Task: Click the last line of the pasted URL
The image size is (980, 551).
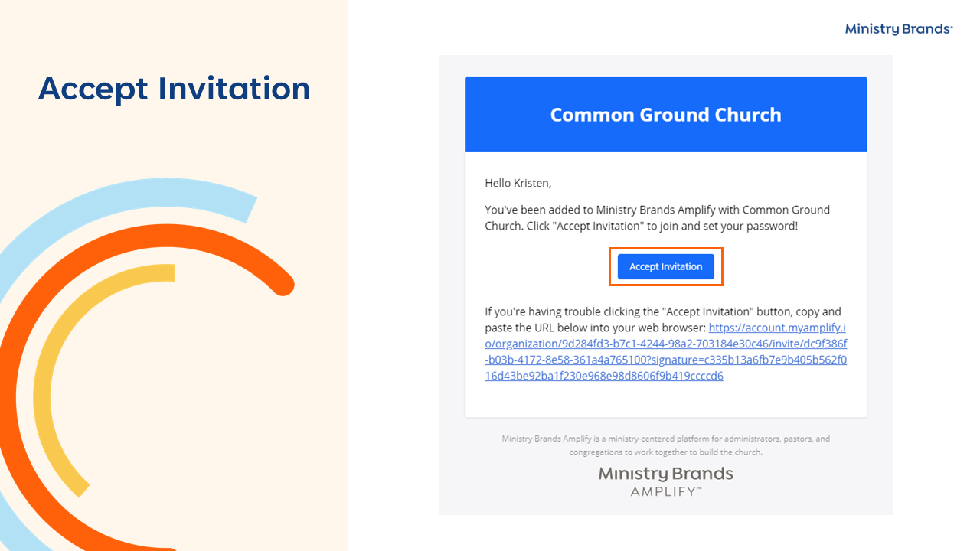Action: pos(604,376)
